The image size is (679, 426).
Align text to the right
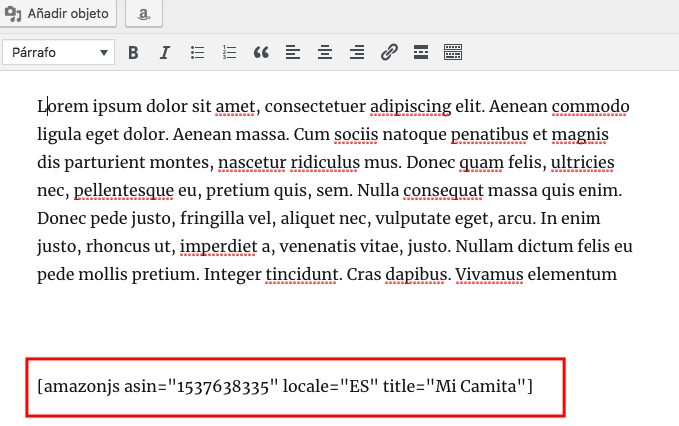357,53
